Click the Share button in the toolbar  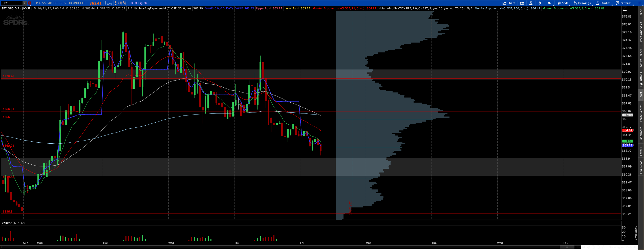pyautogui.click(x=509, y=3)
